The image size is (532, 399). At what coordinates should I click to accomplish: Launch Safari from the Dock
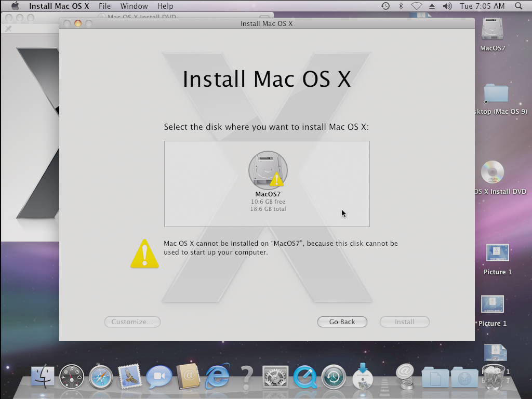tap(101, 377)
